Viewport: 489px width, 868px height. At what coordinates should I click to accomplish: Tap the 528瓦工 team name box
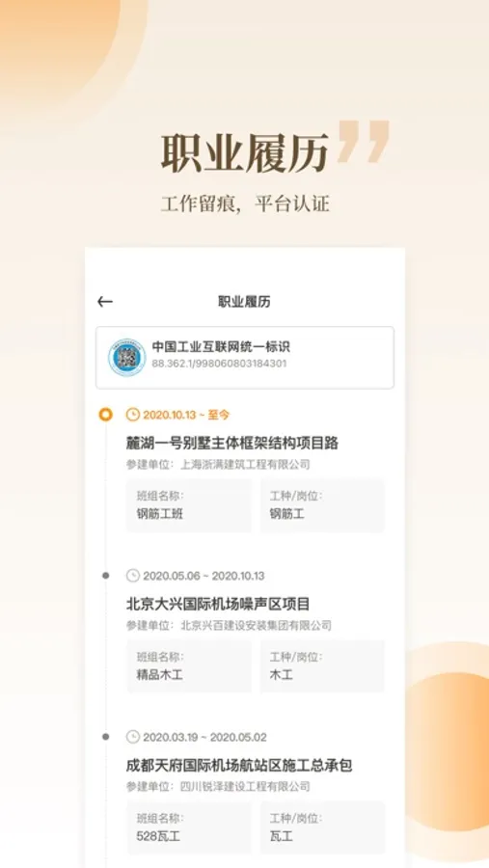pyautogui.click(x=189, y=827)
